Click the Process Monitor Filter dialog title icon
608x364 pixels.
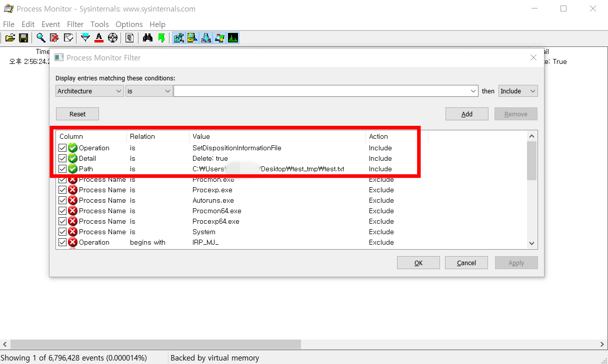click(58, 57)
